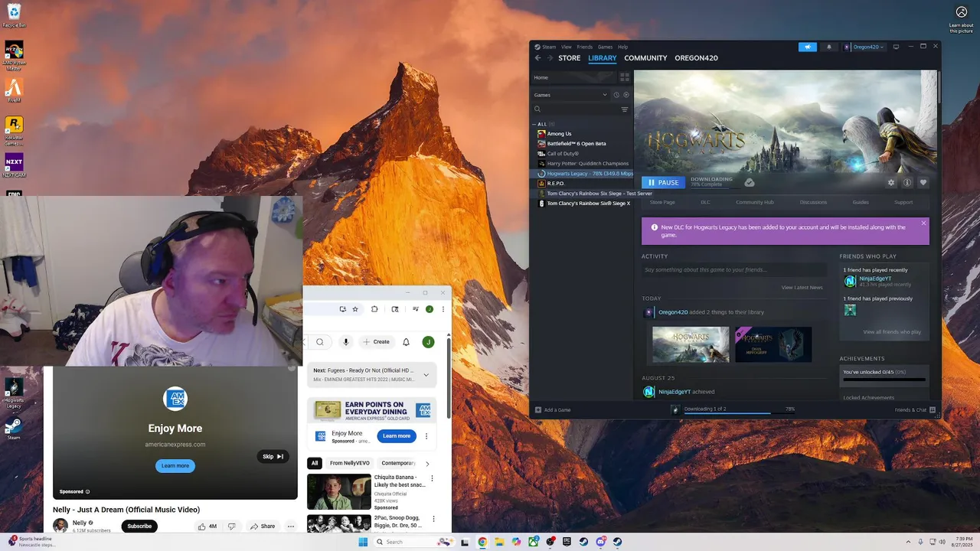The image size is (980, 551).
Task: Show ready-to-play games filter icon
Action: click(626, 95)
